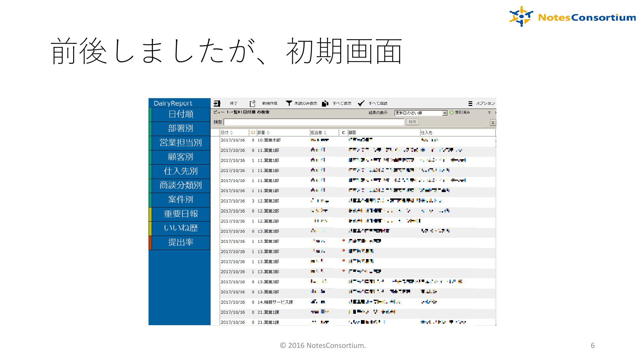Image resolution: width=644 pixels, height=362 pixels.
Task: Open the 重要日報 view in sidebar
Action: (x=180, y=214)
